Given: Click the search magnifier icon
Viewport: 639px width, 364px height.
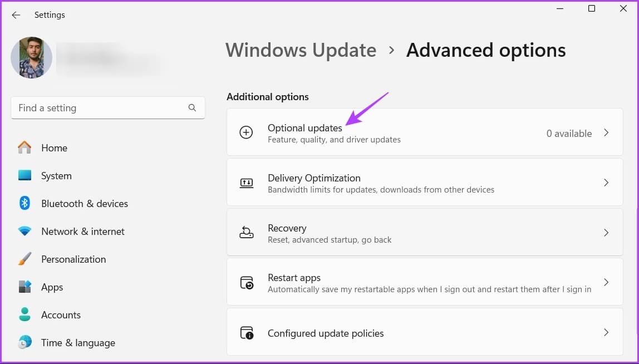Looking at the screenshot, I should pos(193,107).
